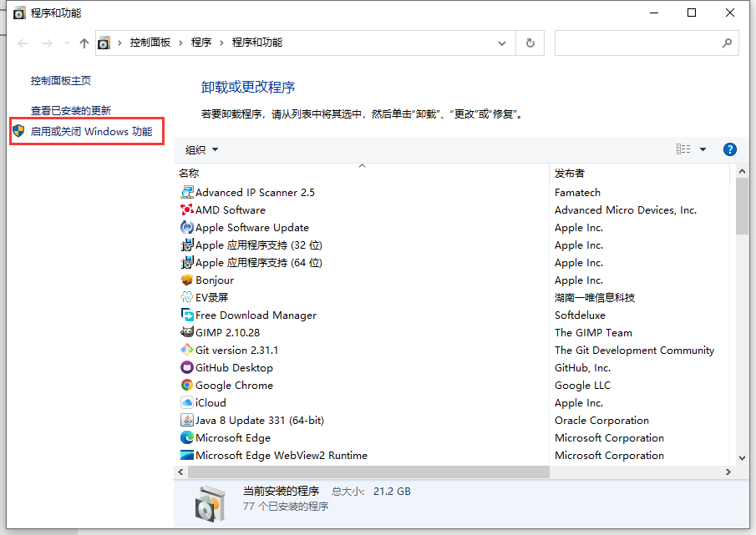Click 程序和功能 breadcrumb
The width and height of the screenshot is (756, 535).
257,43
